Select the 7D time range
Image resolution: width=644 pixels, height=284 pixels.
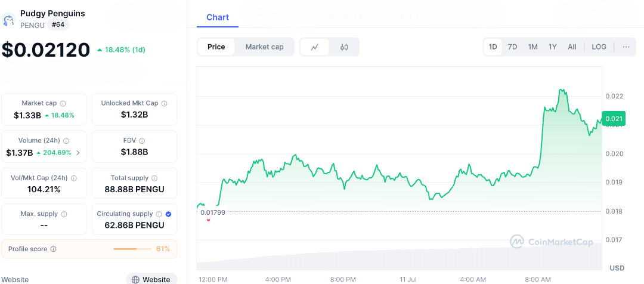512,47
